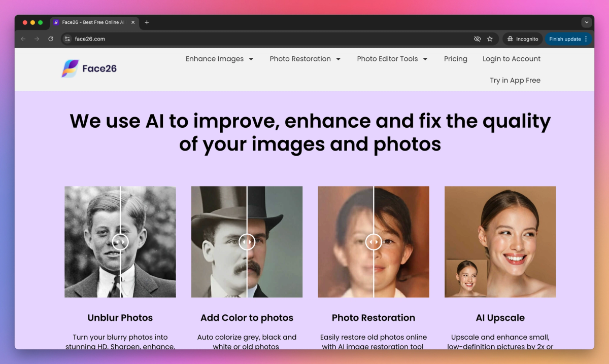Click slider handle on Photo Restoration image
609x364 pixels.
click(374, 242)
